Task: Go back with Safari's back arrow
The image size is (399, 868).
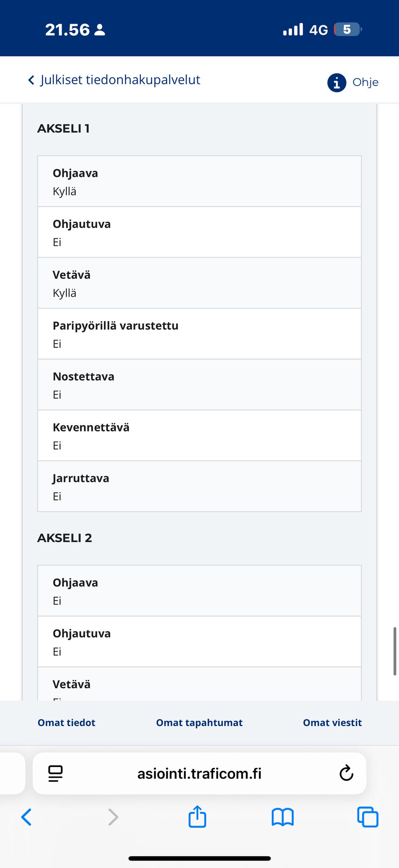Action: click(x=26, y=817)
